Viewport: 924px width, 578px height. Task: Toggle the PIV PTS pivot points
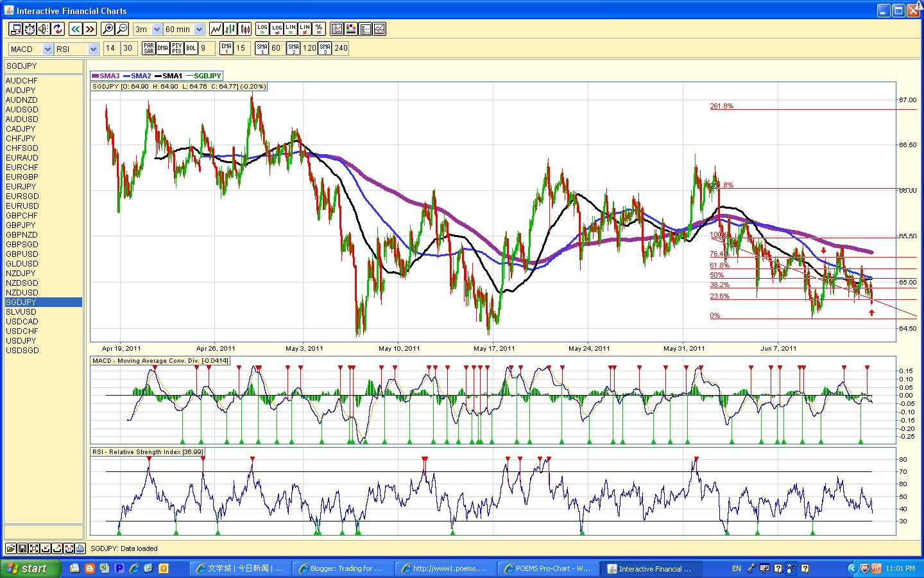click(177, 48)
